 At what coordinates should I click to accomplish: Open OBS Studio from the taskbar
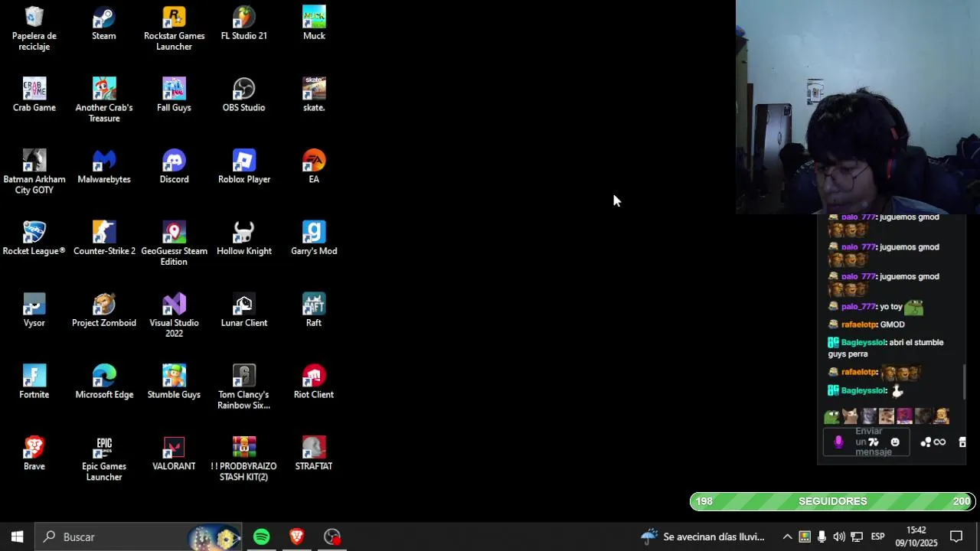tap(332, 536)
